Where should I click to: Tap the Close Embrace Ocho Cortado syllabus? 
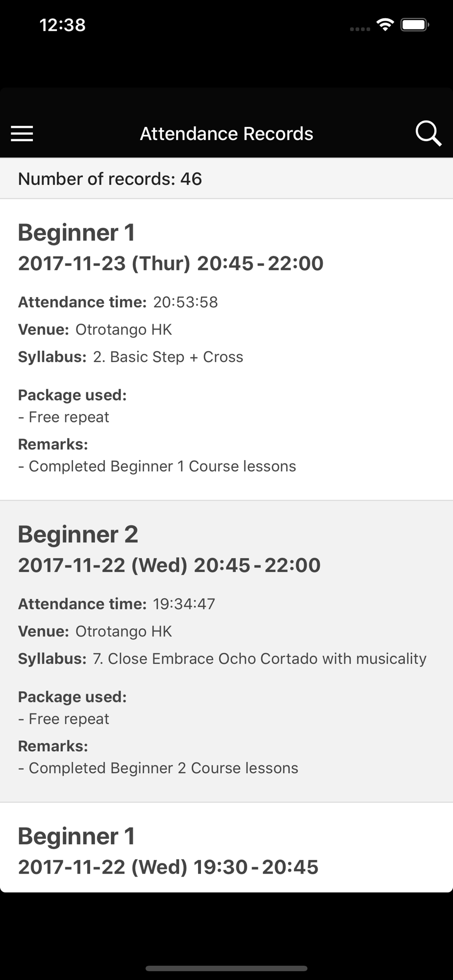click(259, 659)
